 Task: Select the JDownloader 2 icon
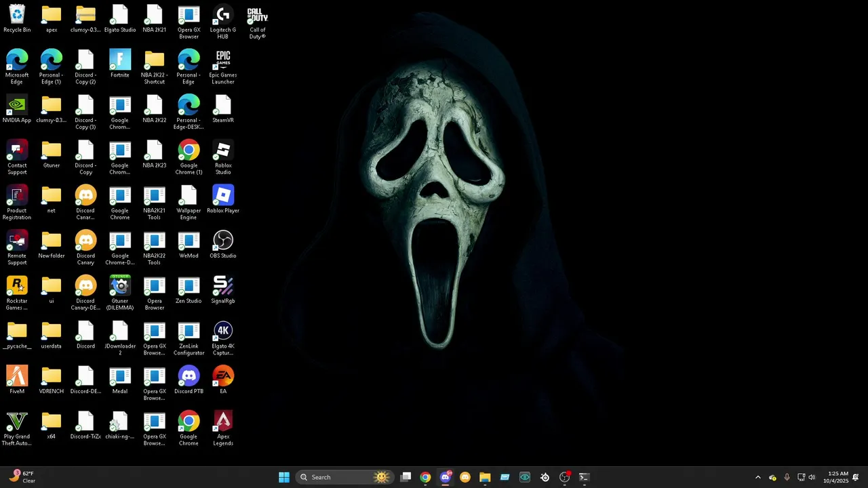coord(120,338)
